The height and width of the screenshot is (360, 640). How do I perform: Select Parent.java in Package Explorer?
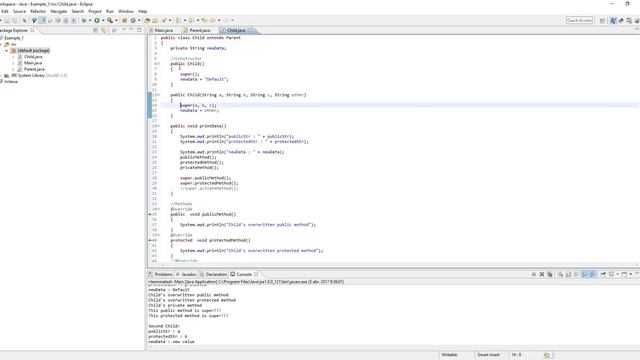tap(34, 69)
